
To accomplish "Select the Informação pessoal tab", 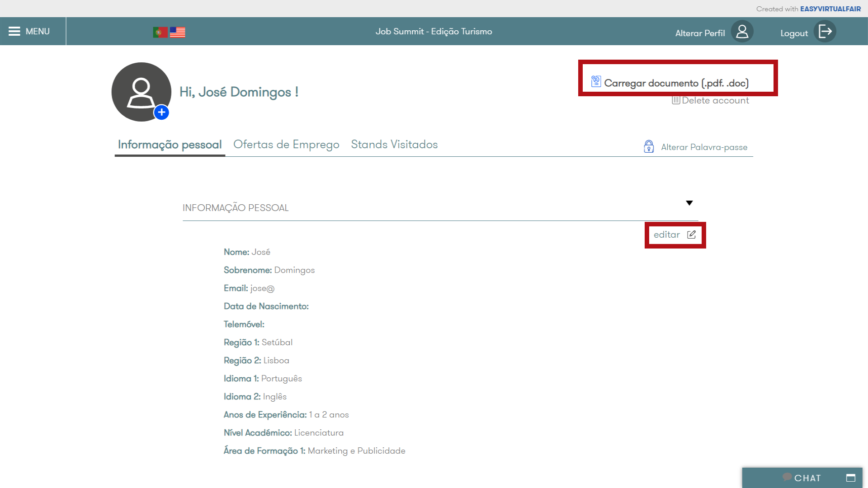I will (170, 145).
